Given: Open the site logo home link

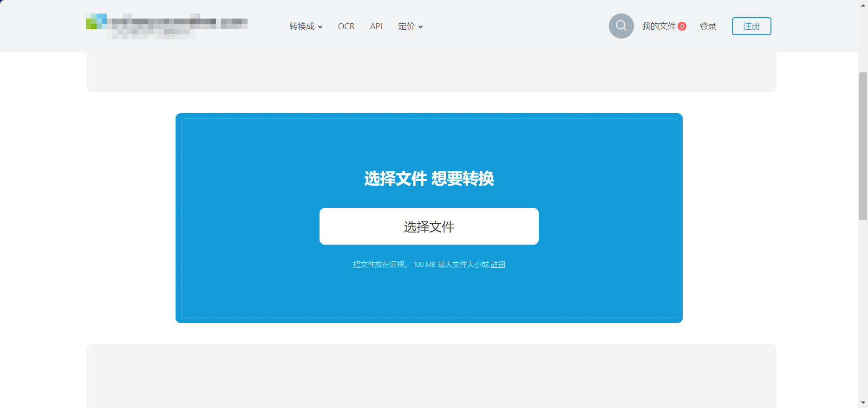Looking at the screenshot, I should [167, 26].
